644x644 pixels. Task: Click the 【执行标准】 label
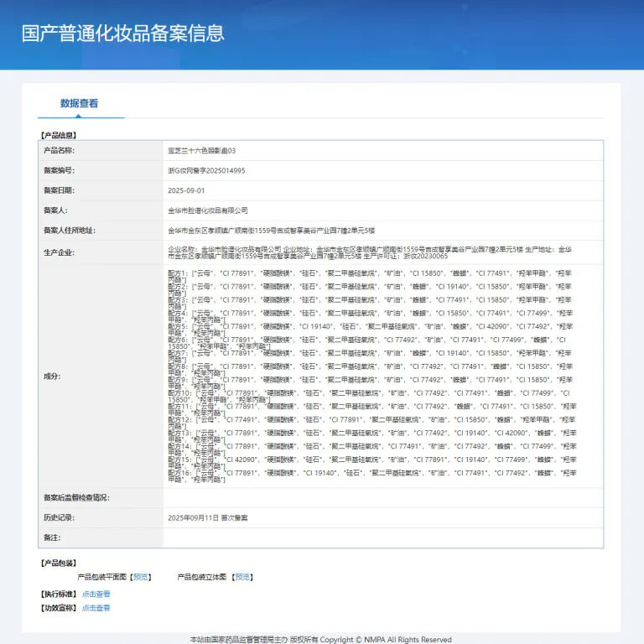pos(59,594)
